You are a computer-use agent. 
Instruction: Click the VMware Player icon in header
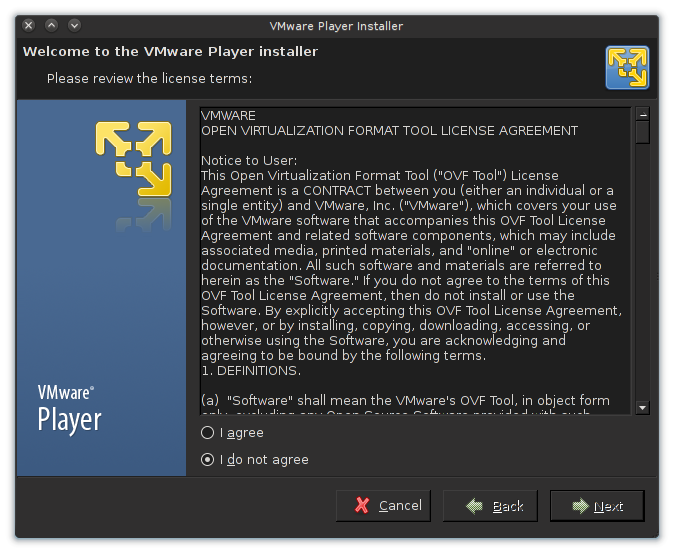tap(627, 67)
